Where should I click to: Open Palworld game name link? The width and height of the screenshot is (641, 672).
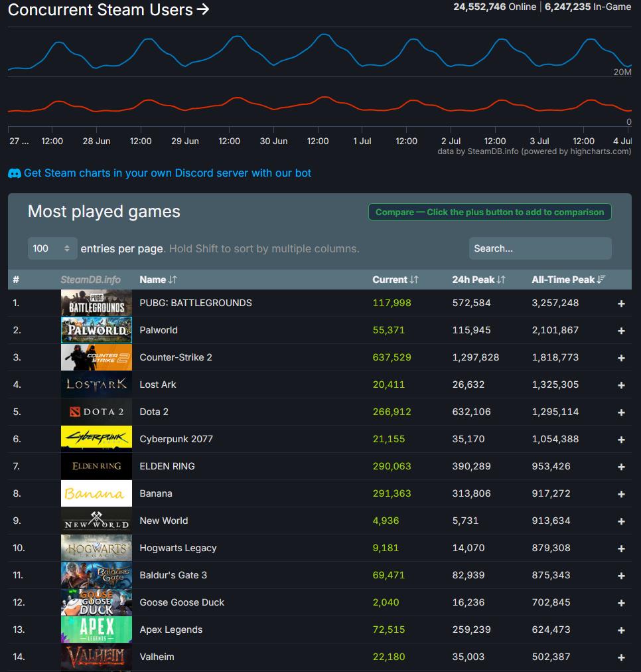(159, 330)
